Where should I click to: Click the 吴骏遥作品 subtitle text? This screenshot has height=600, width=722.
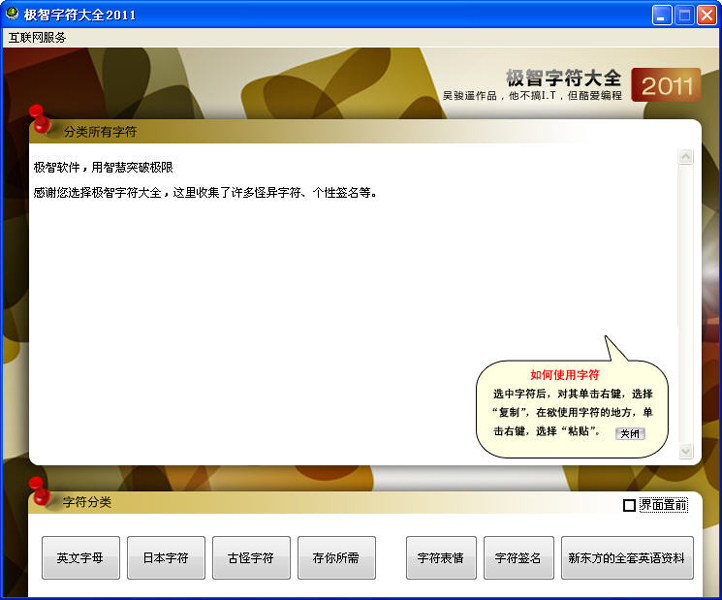pos(532,95)
